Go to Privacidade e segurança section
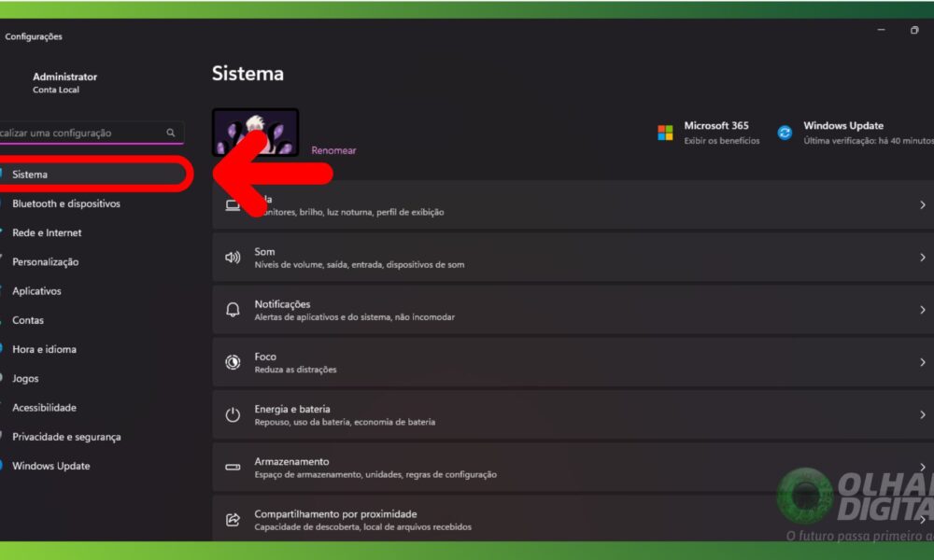This screenshot has height=560, width=934. point(65,437)
